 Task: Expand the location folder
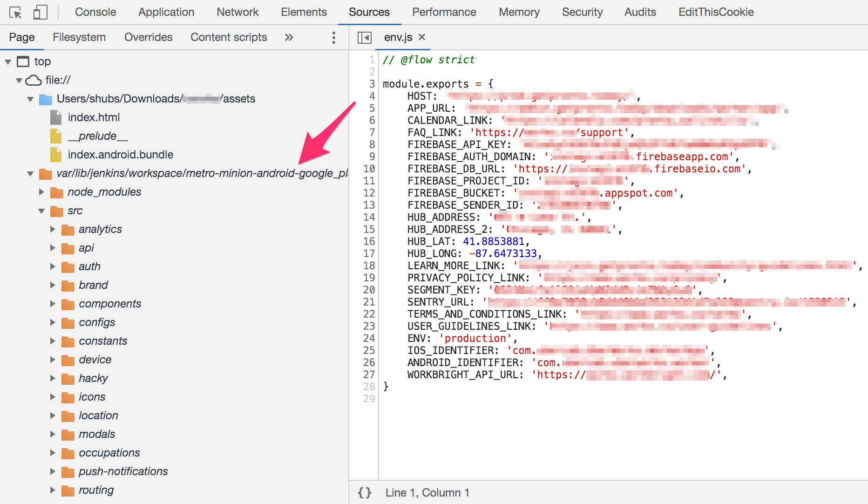(x=53, y=415)
